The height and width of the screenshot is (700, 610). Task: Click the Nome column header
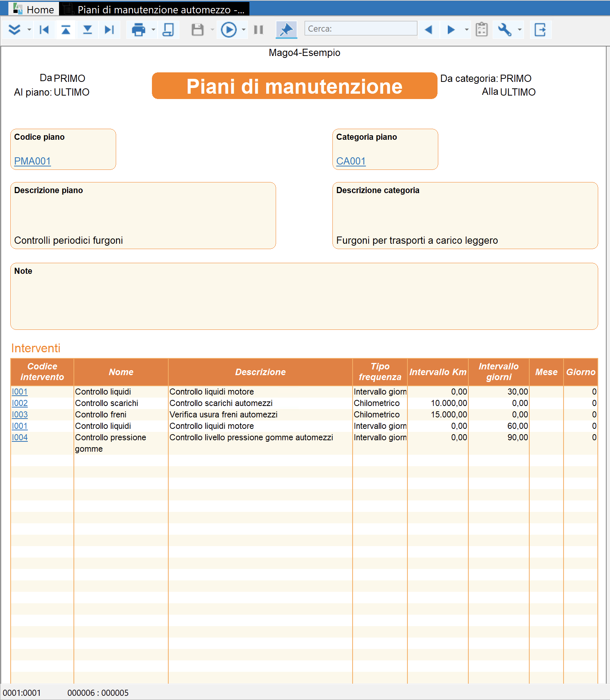121,372
